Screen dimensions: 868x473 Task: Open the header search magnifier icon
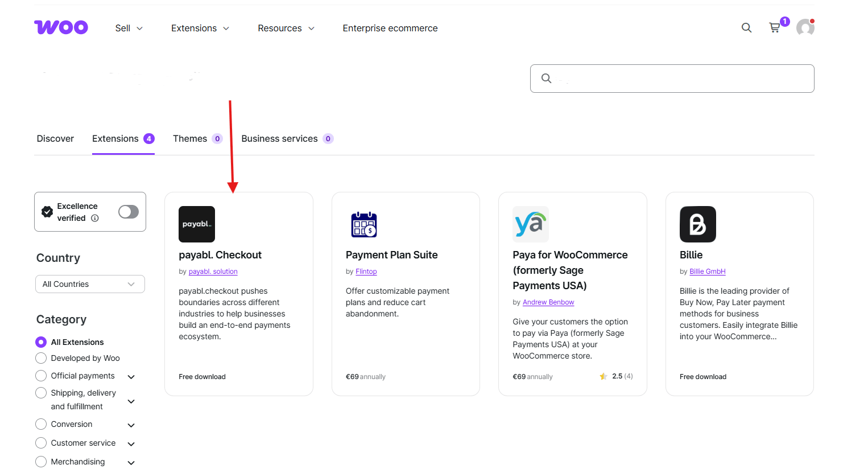point(746,28)
